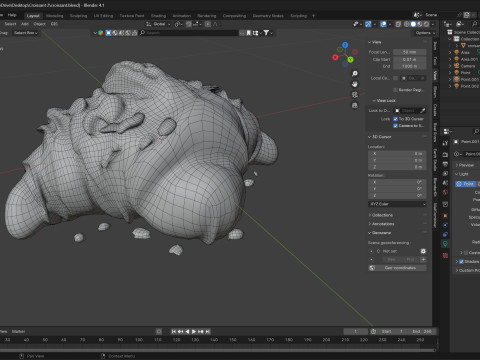Open the Global transform orientation dropdown

[158, 24]
